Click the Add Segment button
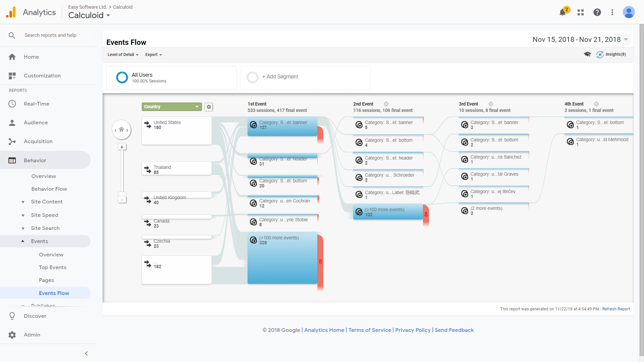This screenshot has width=644, height=362. pyautogui.click(x=280, y=77)
